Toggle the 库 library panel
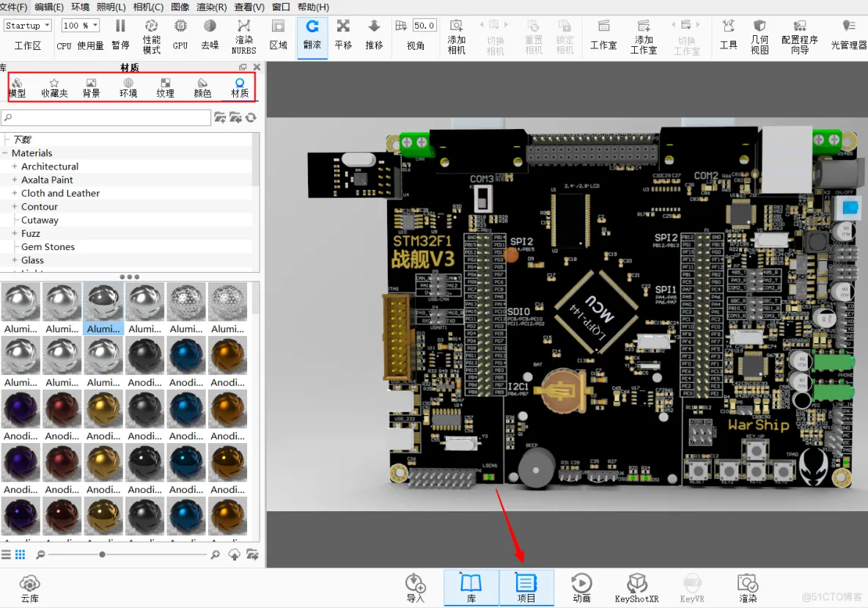The width and height of the screenshot is (868, 608). click(x=471, y=588)
